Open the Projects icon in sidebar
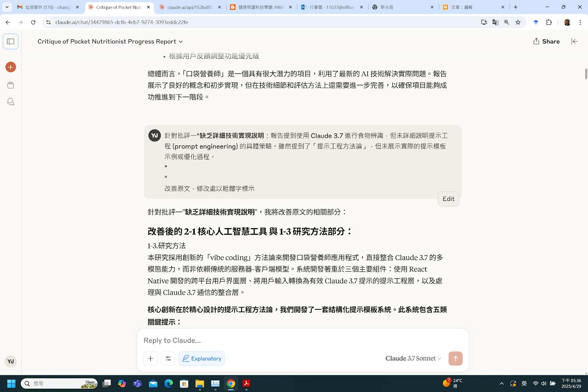Viewport: 588px width, 392px height. 11,85
